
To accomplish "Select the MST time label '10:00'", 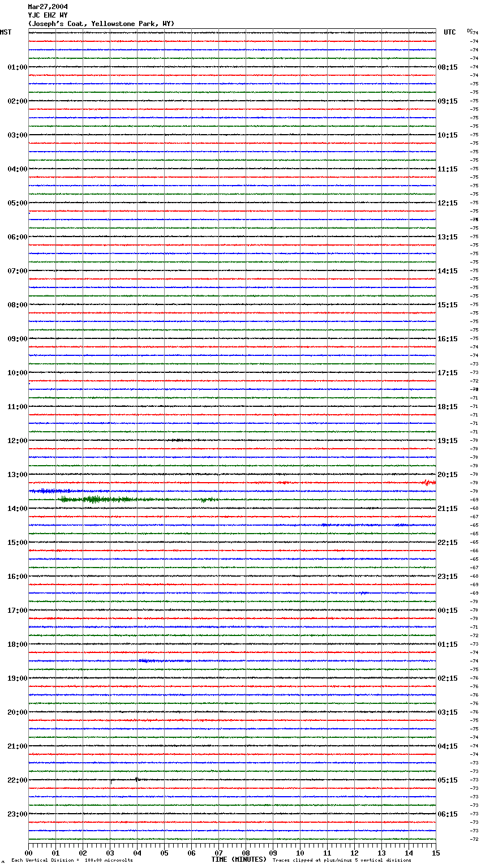I will (x=18, y=373).
